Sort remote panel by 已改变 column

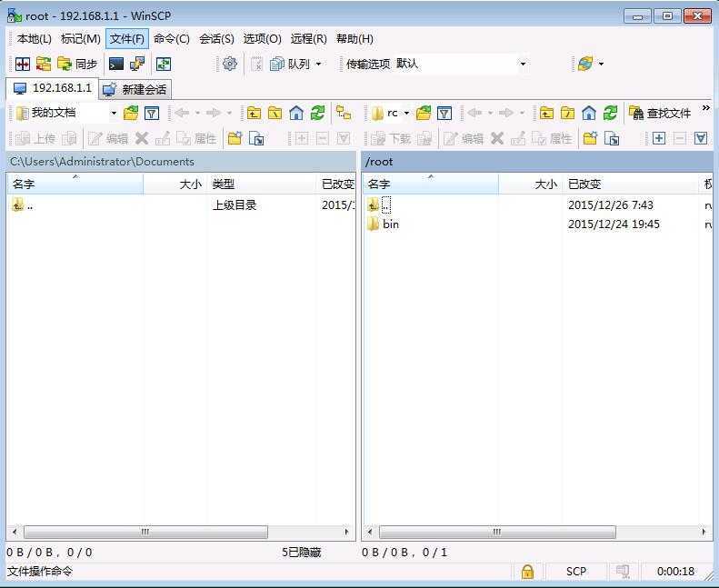[x=631, y=184]
